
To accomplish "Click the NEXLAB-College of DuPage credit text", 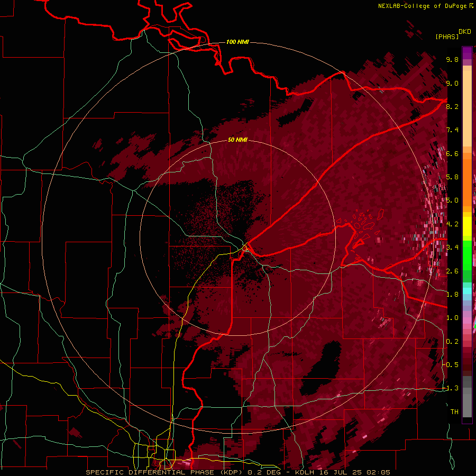I will 423,6.
